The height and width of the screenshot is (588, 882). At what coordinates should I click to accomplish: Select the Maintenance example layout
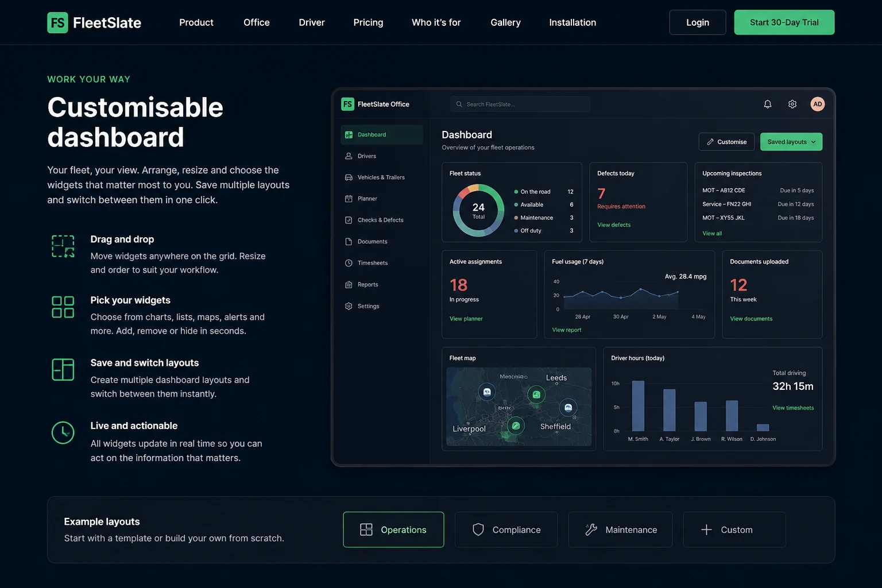[x=620, y=529]
